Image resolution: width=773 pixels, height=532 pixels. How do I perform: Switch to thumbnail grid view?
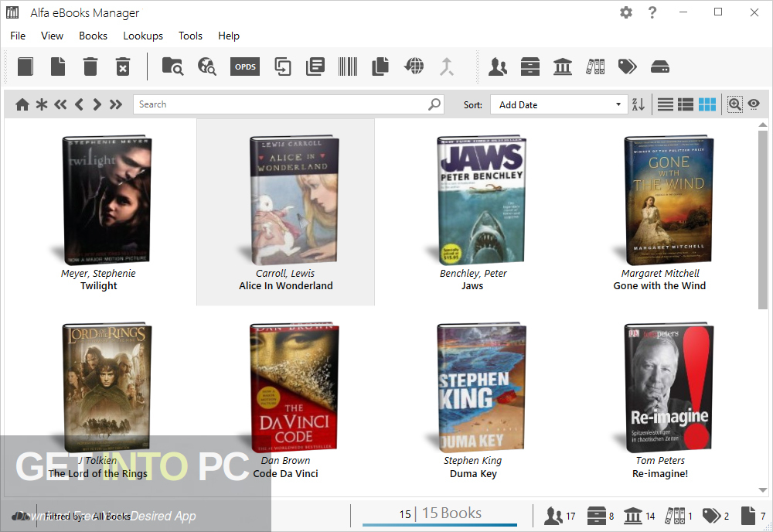[x=707, y=104]
